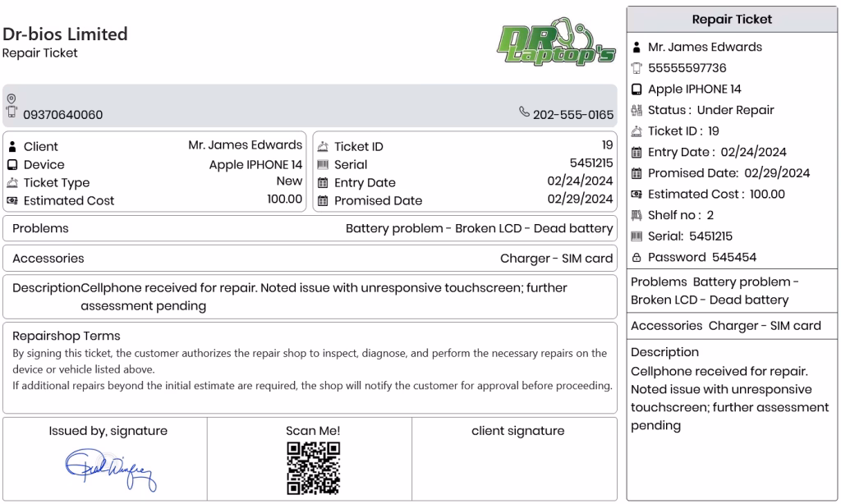Click the location pin icon in header bar
The height and width of the screenshot is (504, 841).
(x=11, y=99)
